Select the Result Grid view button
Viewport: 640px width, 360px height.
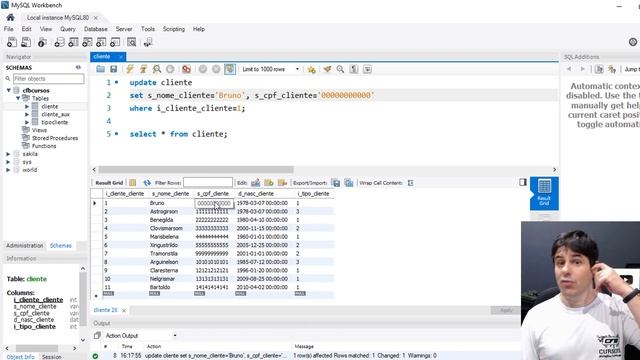[x=544, y=193]
